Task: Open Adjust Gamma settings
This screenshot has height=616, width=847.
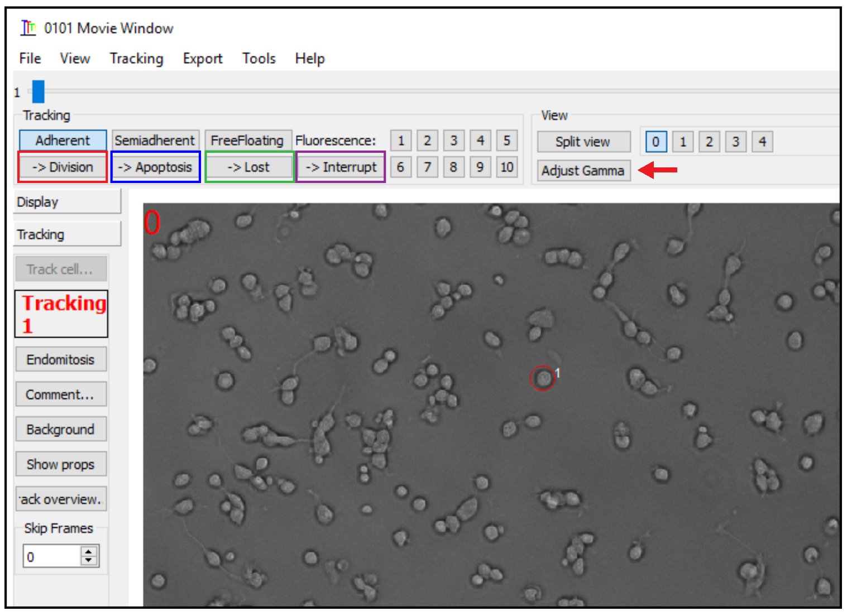Action: click(583, 171)
